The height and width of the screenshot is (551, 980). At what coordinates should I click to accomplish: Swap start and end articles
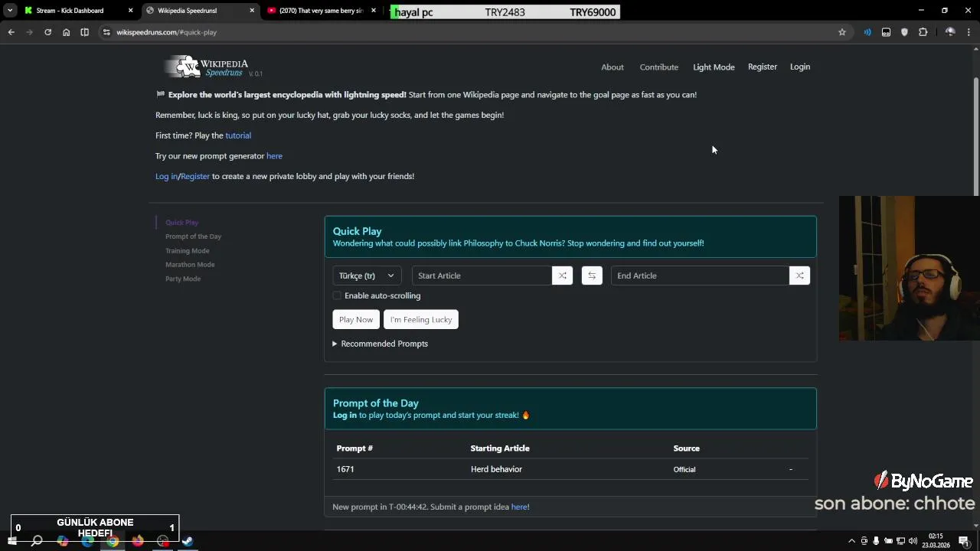click(x=592, y=275)
